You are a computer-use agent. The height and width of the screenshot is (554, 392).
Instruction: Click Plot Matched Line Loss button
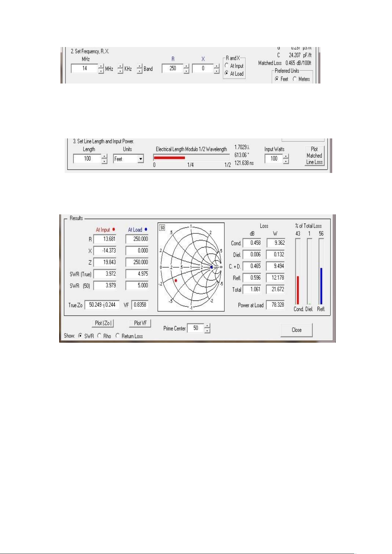[314, 156]
